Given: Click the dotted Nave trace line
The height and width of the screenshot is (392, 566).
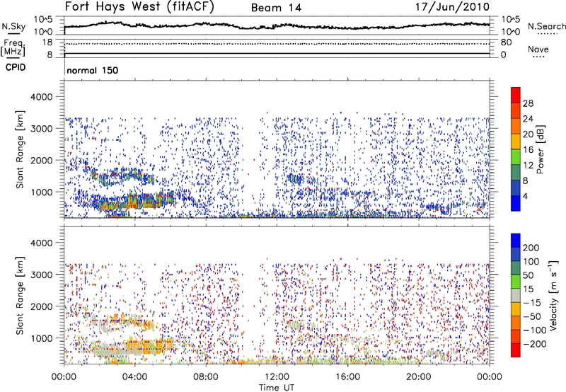Looking at the screenshot, I should (277, 44).
